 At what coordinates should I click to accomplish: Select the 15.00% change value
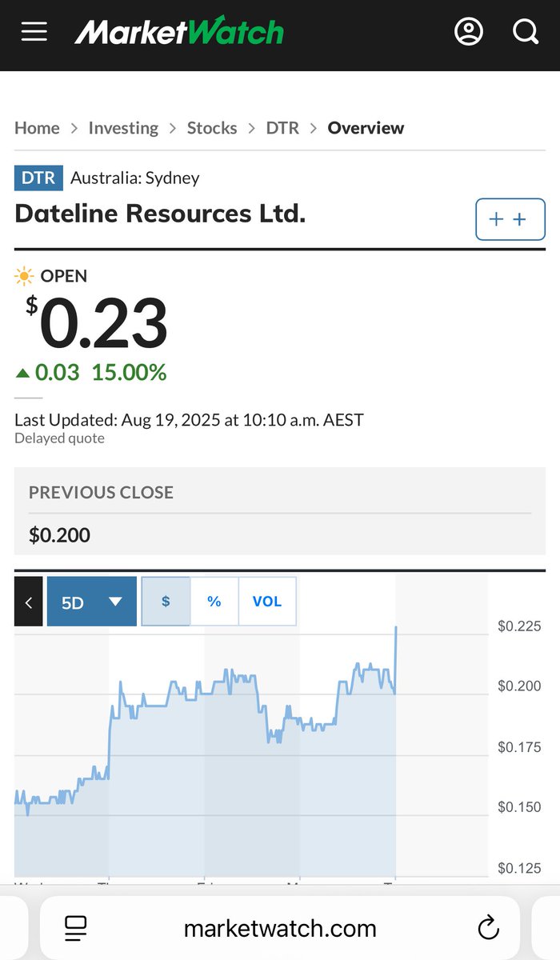129,372
